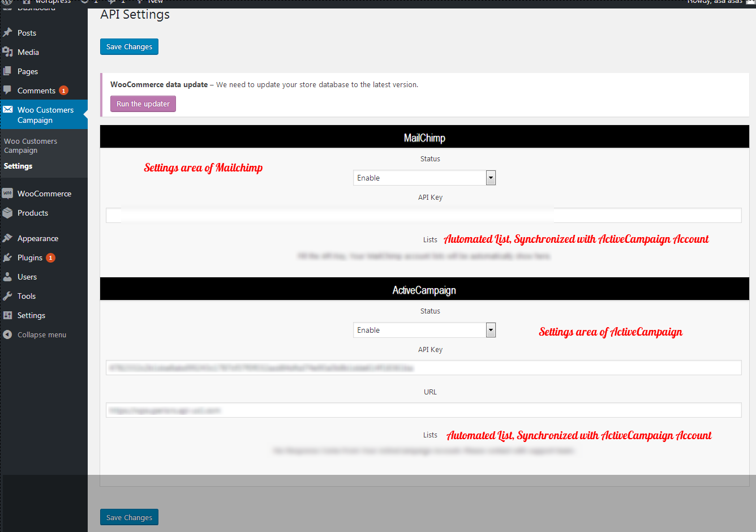Click the Appearance paintbrush icon
The width and height of the screenshot is (756, 532).
pos(7,238)
